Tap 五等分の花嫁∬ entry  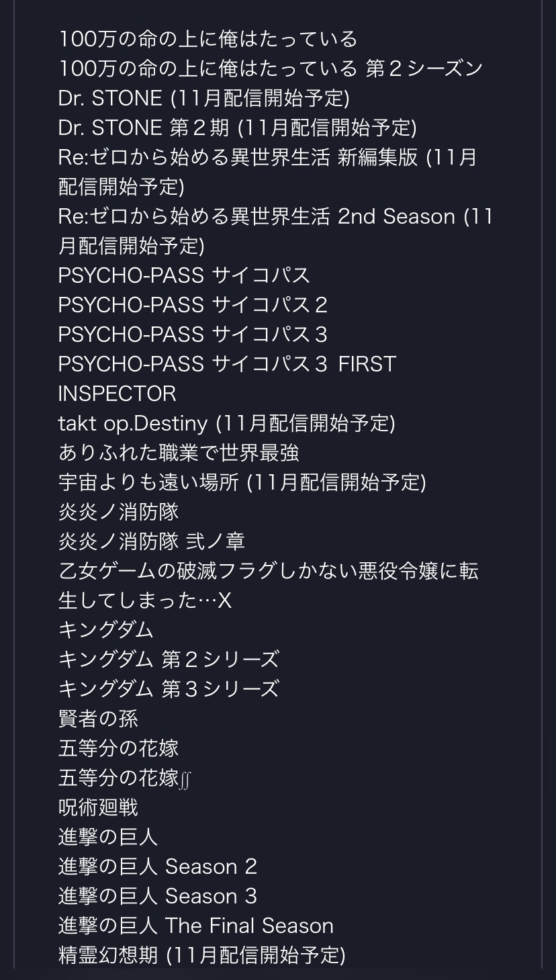pos(126,778)
